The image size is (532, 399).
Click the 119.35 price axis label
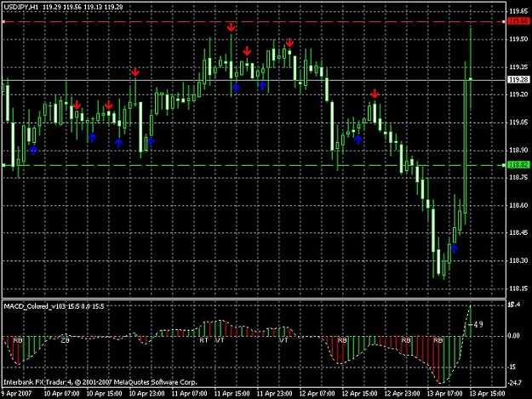518,67
